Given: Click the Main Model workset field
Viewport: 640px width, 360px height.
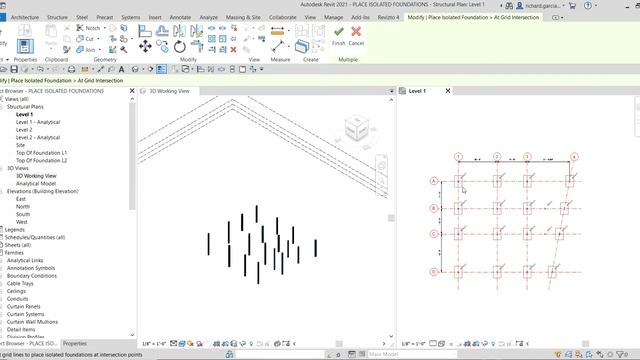Looking at the screenshot, I should click(412, 354).
